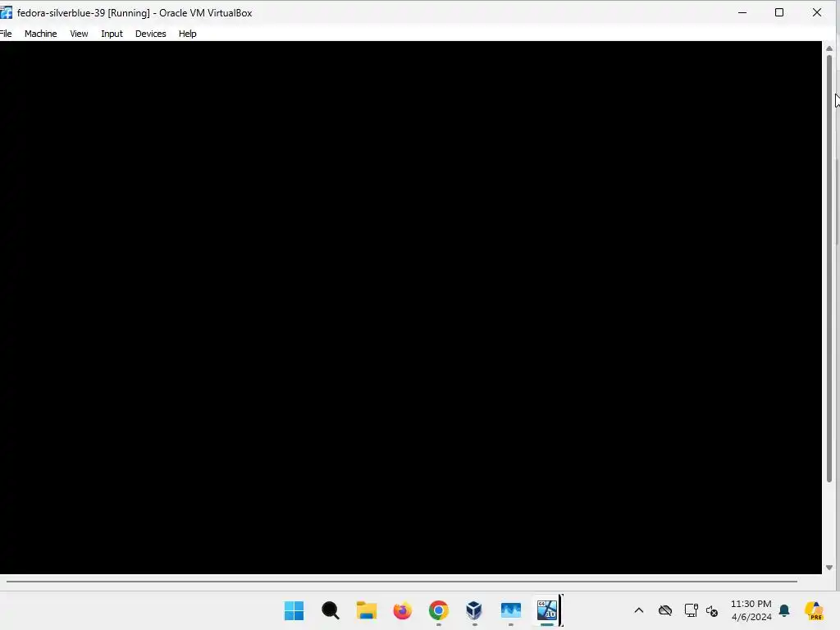
Task: Maximize the VirtualBox VM window
Action: click(779, 12)
